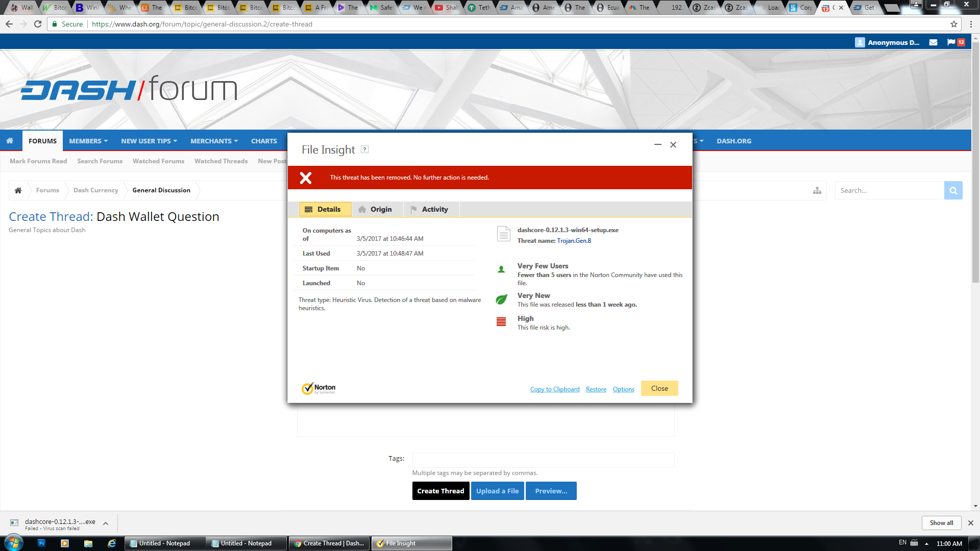
Task: Open the alerts flag icon with 12 badge
Action: pos(955,42)
